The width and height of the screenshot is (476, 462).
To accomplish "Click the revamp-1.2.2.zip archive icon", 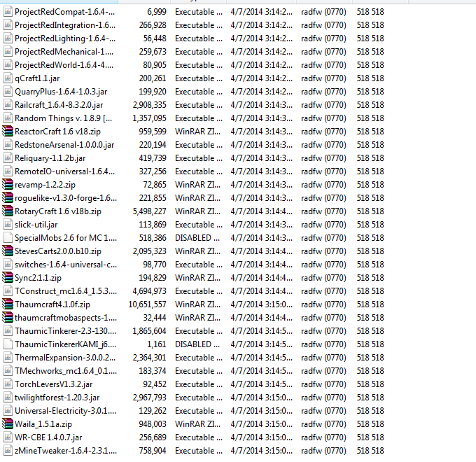I will (x=8, y=184).
